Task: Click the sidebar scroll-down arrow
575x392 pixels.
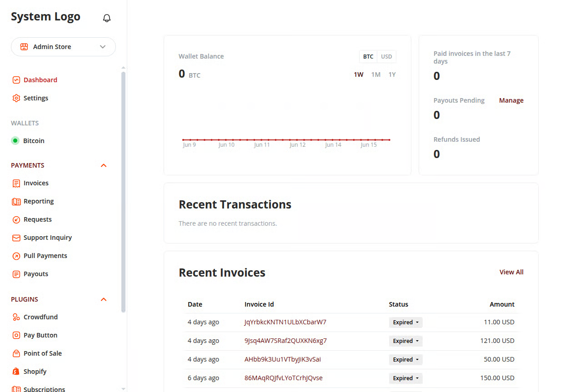Action: [x=123, y=389]
